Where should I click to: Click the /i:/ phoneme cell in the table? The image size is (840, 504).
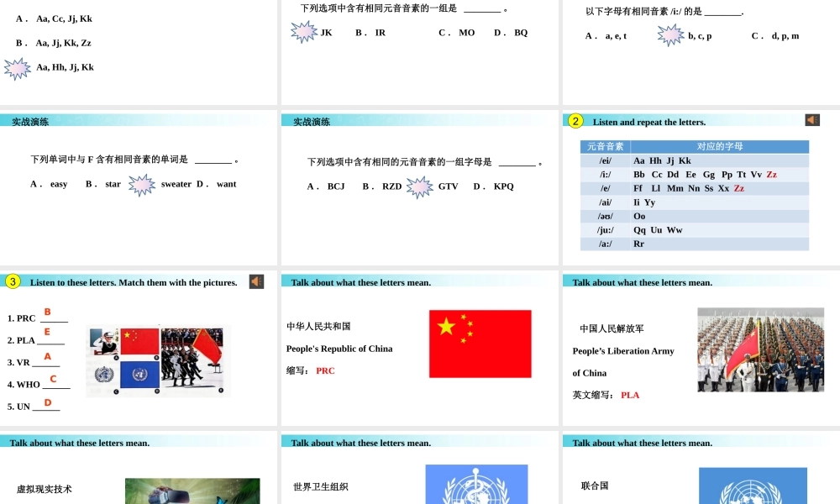coord(606,175)
